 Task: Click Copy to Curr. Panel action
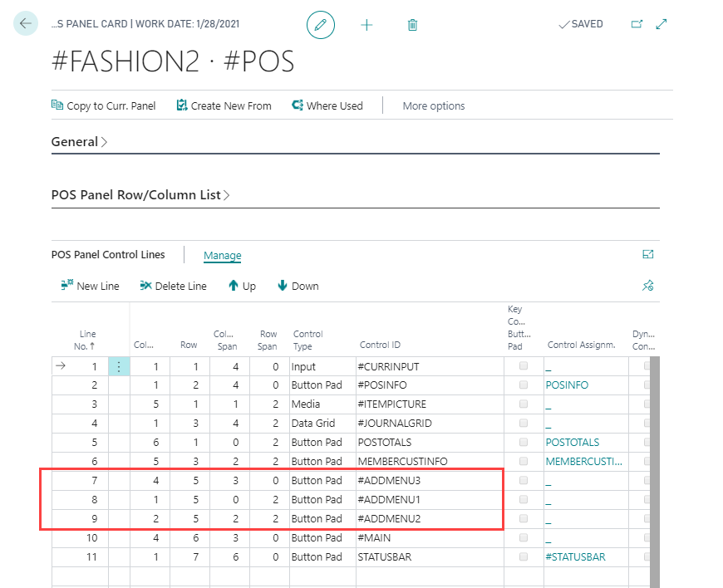[x=103, y=105]
